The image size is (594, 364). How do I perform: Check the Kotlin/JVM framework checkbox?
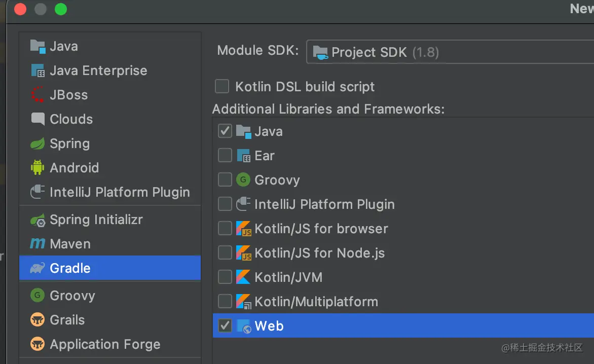[x=225, y=277]
